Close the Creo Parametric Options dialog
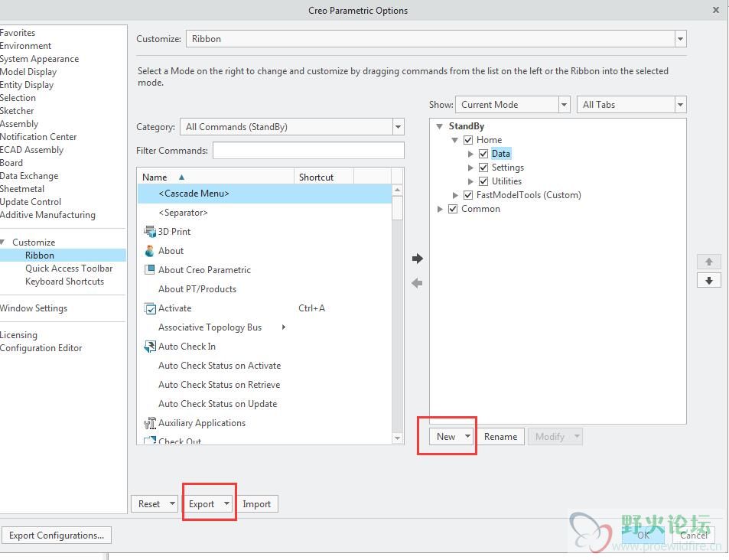Screen dimensions: 729x560 point(716,10)
